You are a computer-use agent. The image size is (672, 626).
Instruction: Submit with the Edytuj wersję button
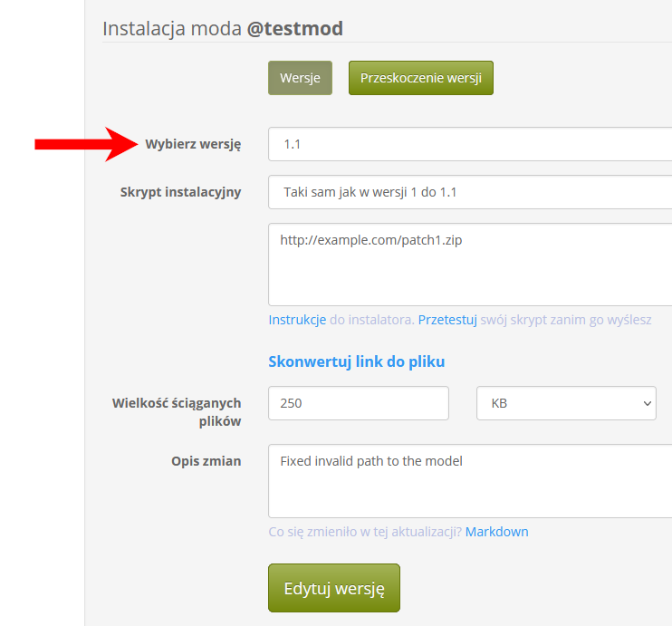click(334, 588)
